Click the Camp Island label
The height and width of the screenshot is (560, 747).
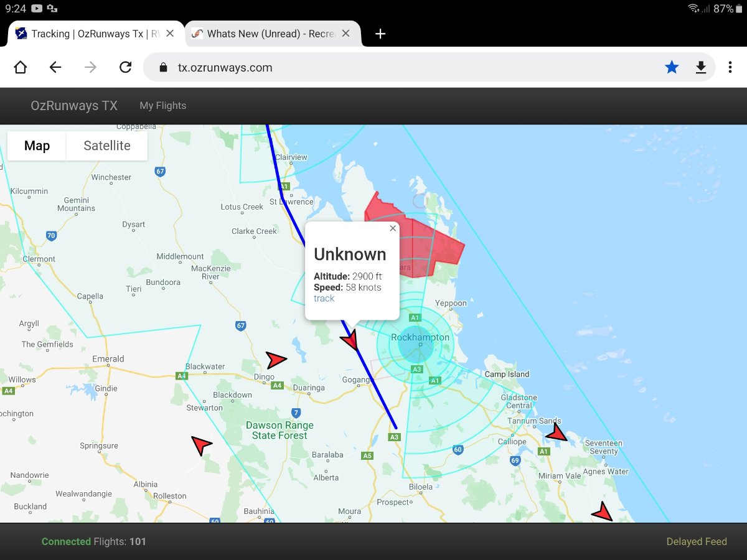[x=507, y=374]
